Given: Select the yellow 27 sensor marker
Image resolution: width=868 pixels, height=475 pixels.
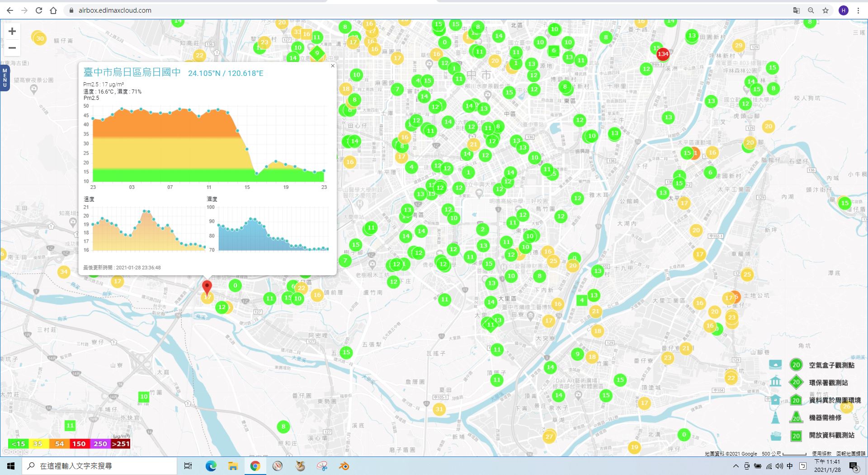Looking at the screenshot, I should (x=549, y=437).
